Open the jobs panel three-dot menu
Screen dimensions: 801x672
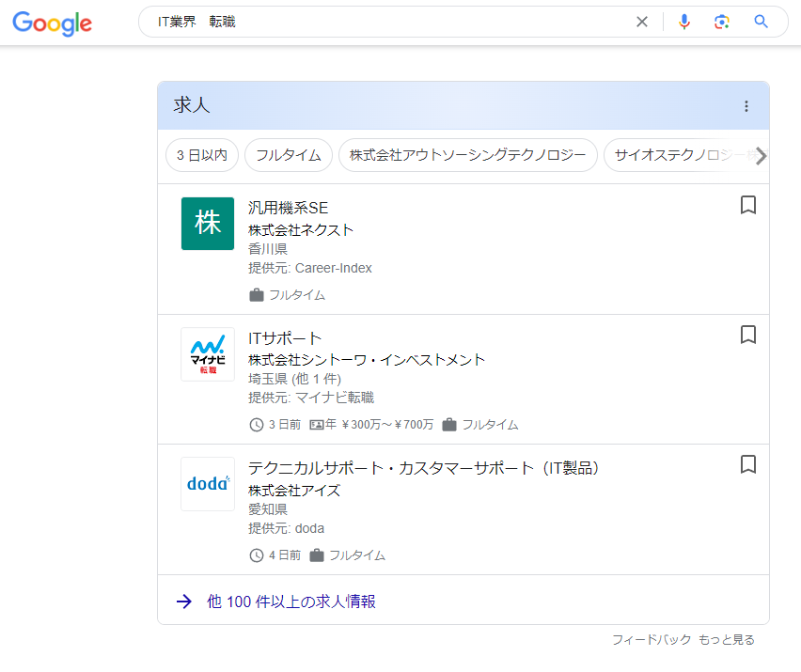pos(746,106)
